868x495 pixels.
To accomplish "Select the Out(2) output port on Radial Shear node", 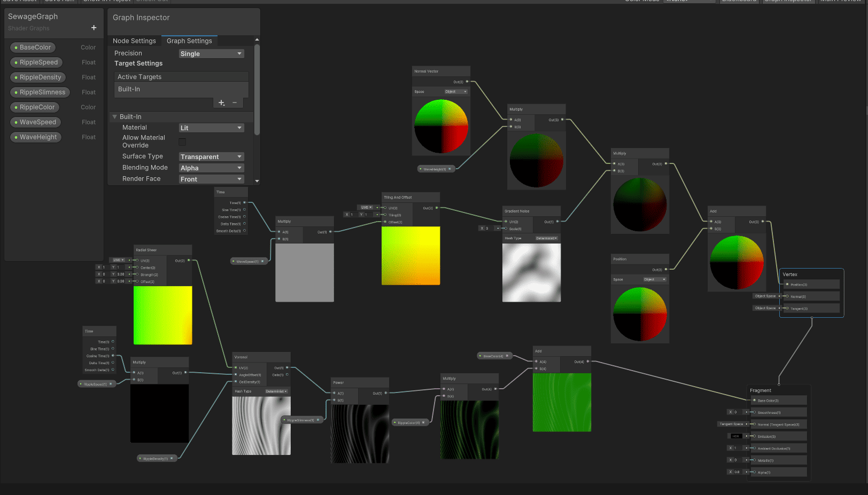I will point(190,260).
